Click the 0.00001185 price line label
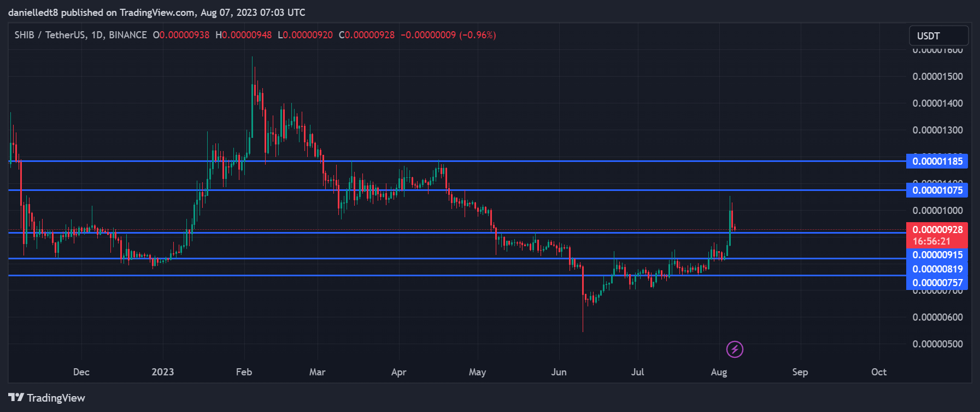 [937, 161]
